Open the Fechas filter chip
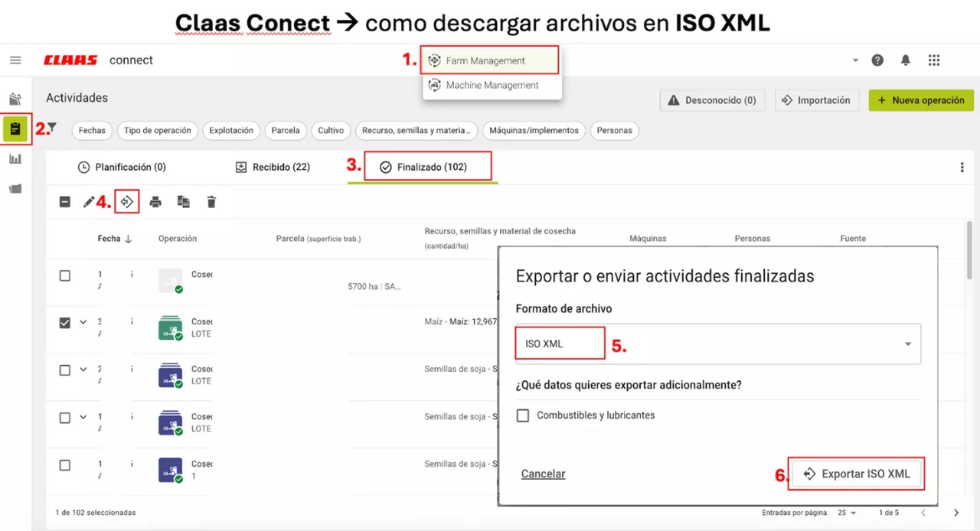Screen dimensions: 980x531 tap(92, 131)
